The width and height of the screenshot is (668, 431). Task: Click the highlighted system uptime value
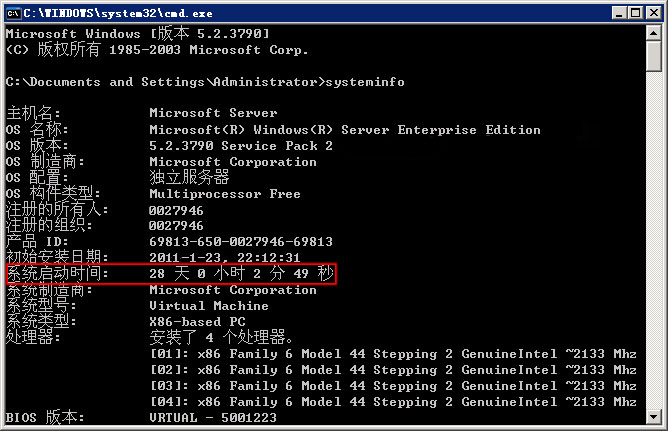pyautogui.click(x=240, y=274)
